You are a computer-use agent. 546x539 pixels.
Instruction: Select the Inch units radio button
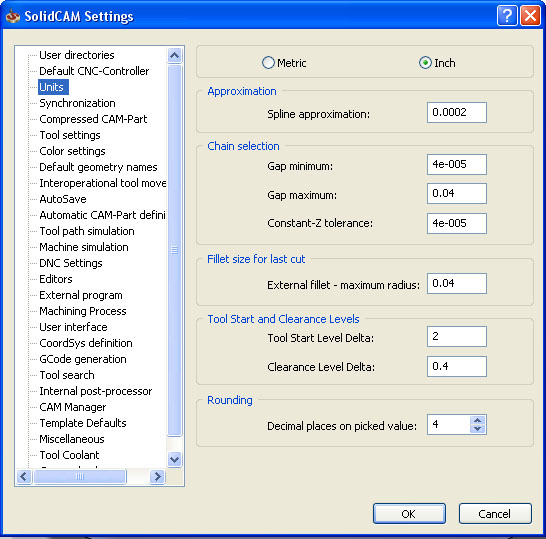(425, 63)
